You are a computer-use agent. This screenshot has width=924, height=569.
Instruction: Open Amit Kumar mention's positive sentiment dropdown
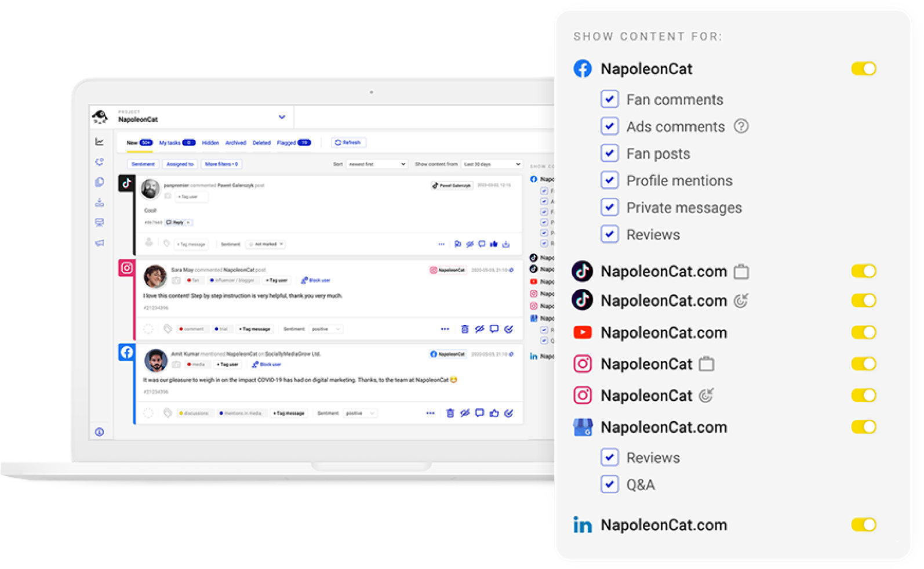(360, 413)
